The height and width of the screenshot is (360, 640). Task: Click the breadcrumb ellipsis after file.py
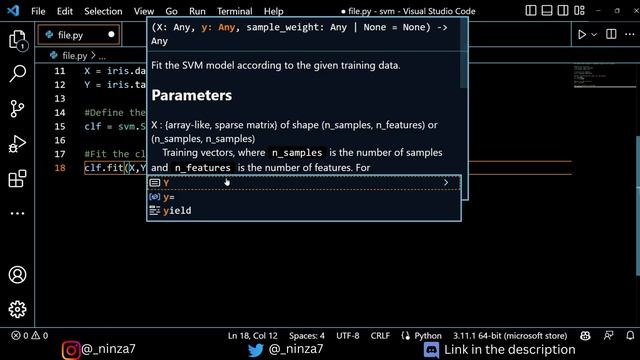click(x=102, y=56)
